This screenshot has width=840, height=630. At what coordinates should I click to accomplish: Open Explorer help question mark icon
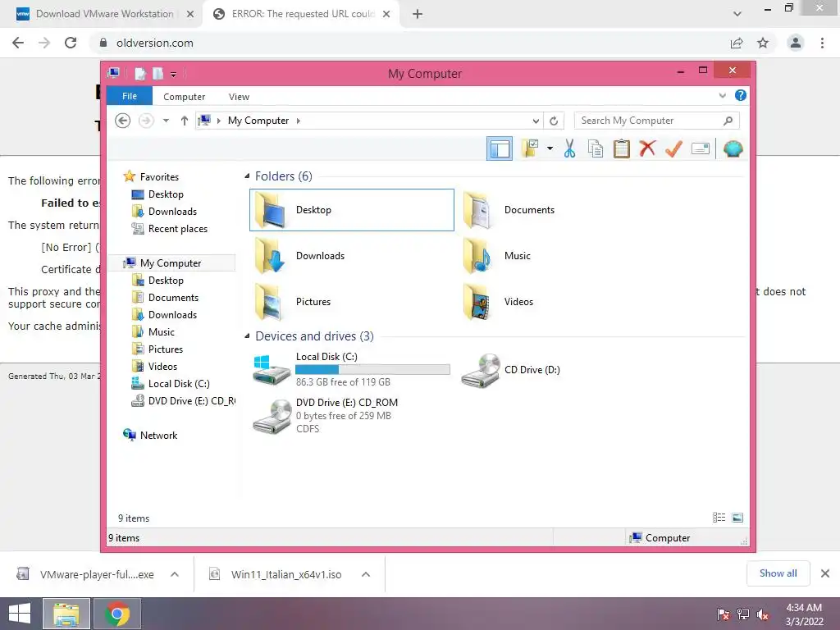pyautogui.click(x=741, y=95)
